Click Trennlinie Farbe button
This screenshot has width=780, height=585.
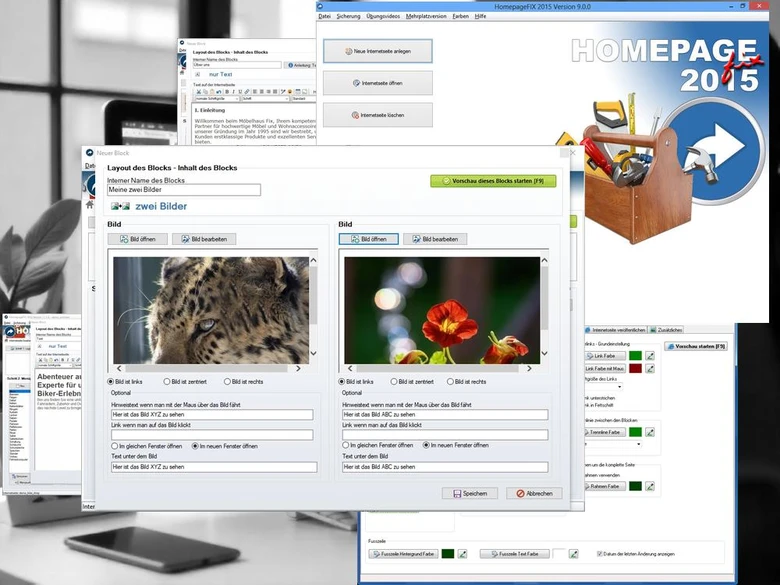(604, 432)
